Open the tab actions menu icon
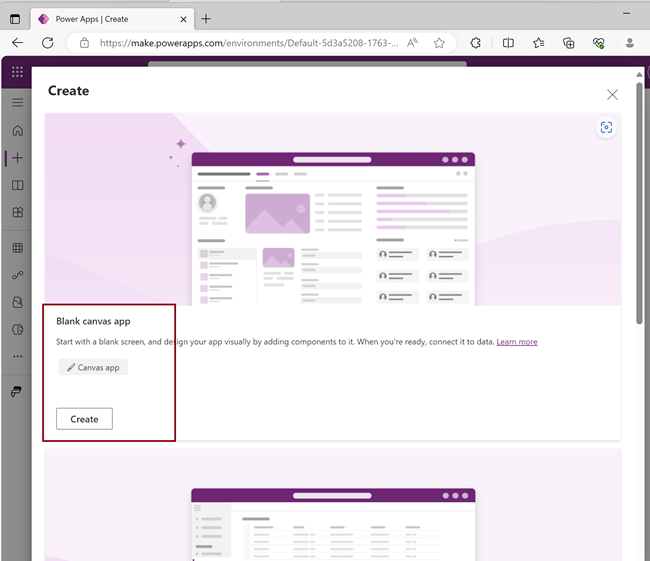650x561 pixels. pos(15,19)
